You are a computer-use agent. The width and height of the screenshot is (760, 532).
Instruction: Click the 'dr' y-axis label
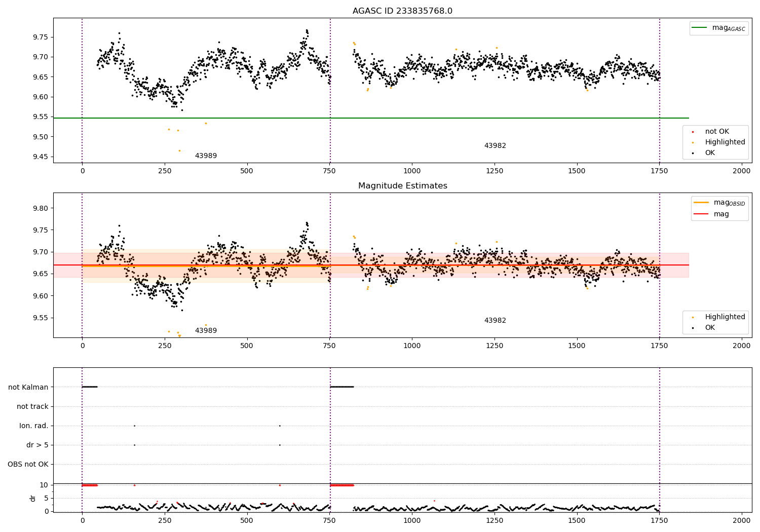(x=33, y=499)
